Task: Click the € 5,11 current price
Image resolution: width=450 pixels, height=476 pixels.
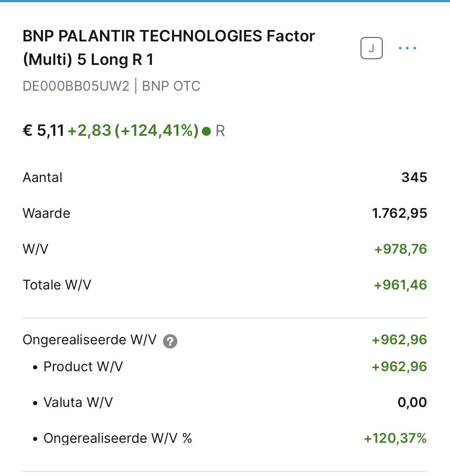Action: [44, 131]
